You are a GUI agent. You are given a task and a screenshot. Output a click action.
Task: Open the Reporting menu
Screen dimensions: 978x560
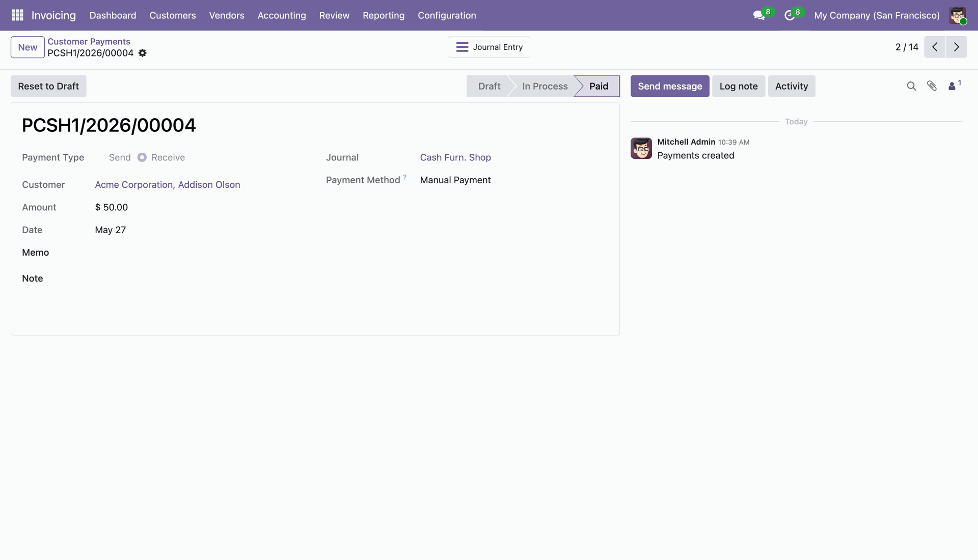(x=384, y=15)
